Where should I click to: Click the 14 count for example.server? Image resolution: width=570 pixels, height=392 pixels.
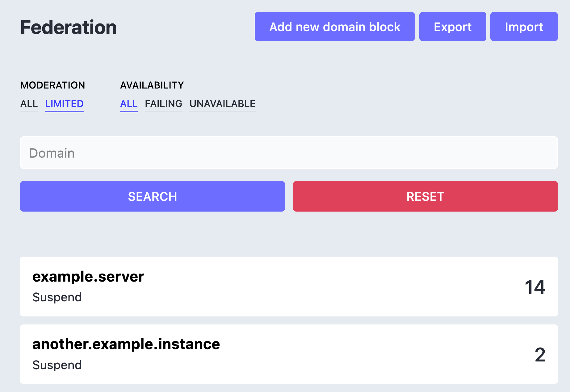[x=535, y=287]
